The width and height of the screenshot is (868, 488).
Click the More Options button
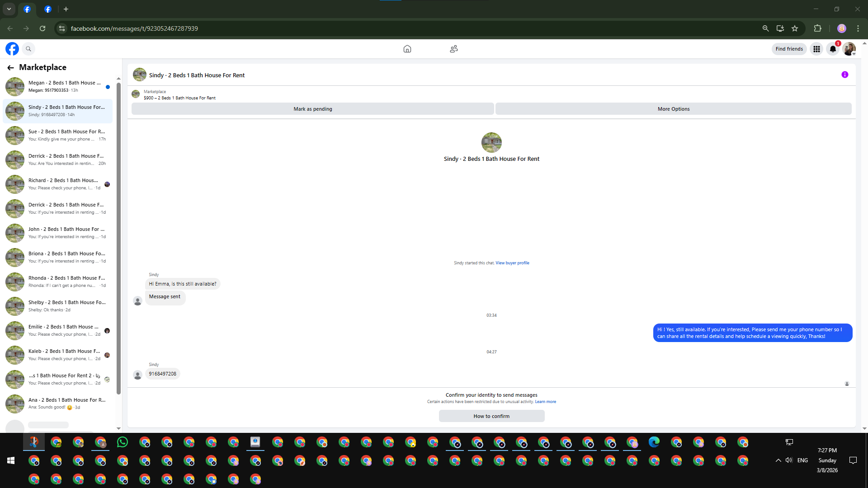pyautogui.click(x=673, y=109)
